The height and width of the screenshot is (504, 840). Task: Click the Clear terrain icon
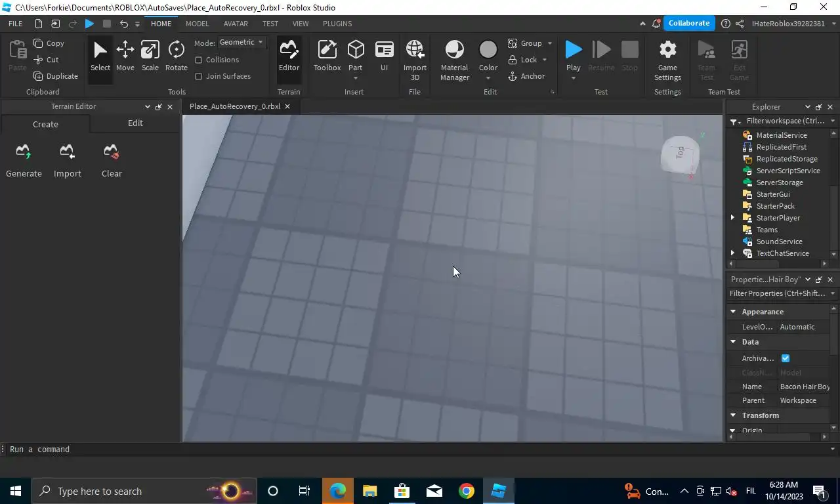[111, 152]
